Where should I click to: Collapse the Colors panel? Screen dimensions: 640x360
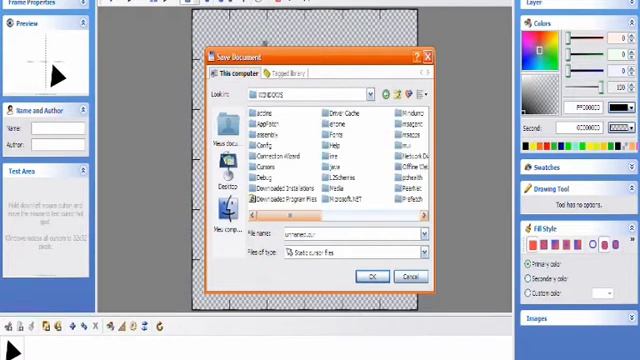(x=631, y=22)
